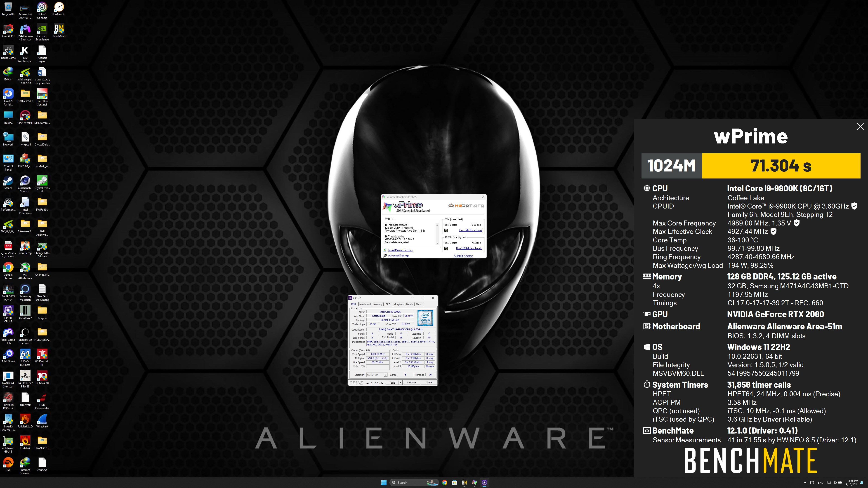Click Run 1024M Benchmark link in wPrime
Screen dimensions: 868x488
click(x=469, y=248)
